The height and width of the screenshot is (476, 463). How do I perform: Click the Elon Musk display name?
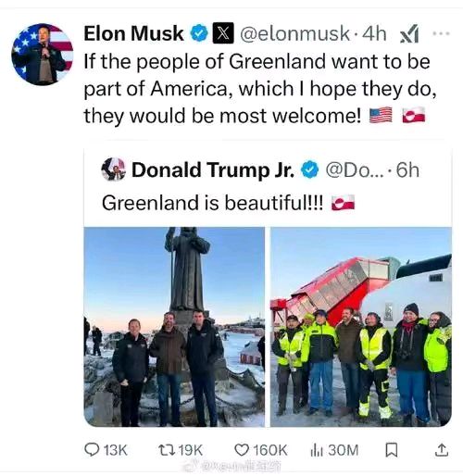[x=133, y=33]
